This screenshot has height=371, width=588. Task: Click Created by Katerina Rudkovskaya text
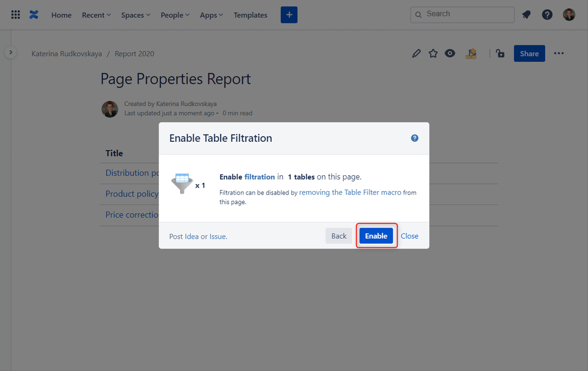171,104
